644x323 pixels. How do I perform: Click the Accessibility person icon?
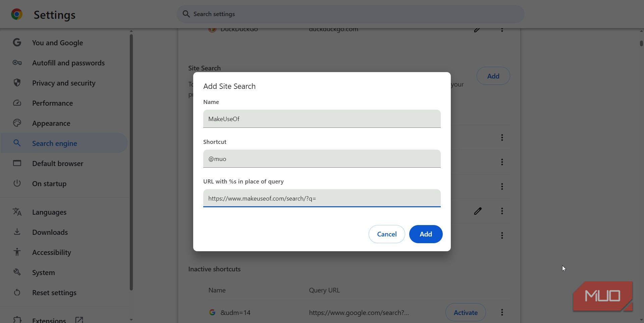click(17, 252)
